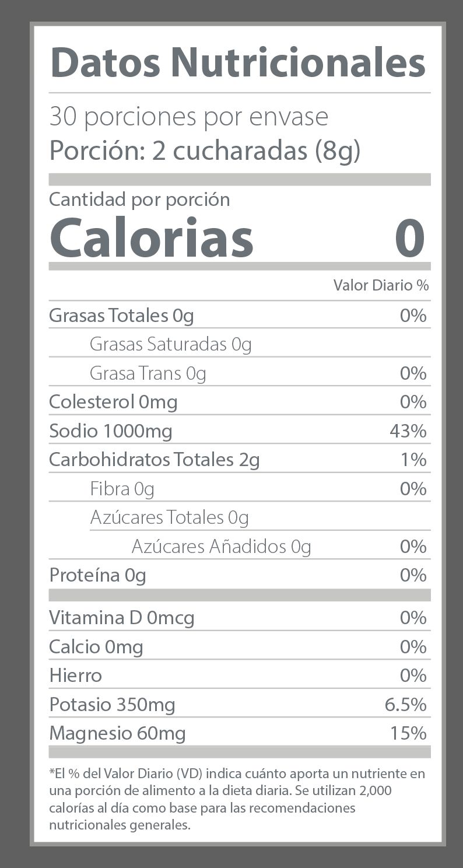
Task: Click the "Cantidad por porción" label
Action: (x=139, y=199)
